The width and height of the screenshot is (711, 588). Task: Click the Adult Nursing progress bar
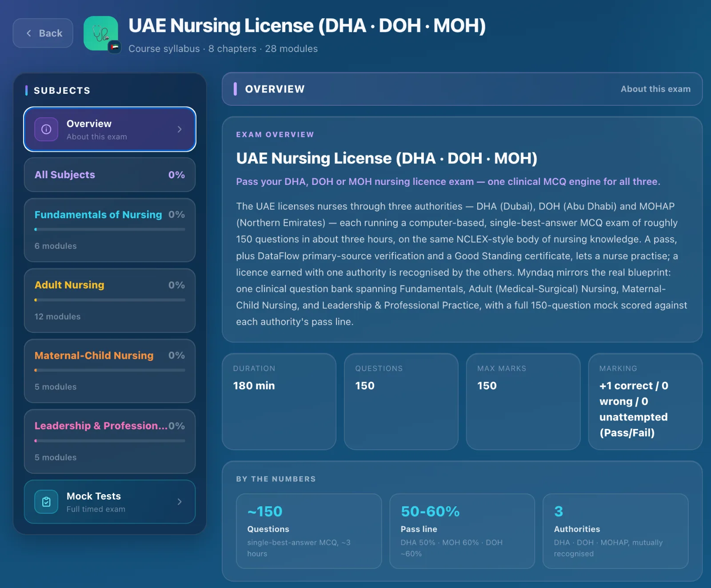tap(110, 300)
